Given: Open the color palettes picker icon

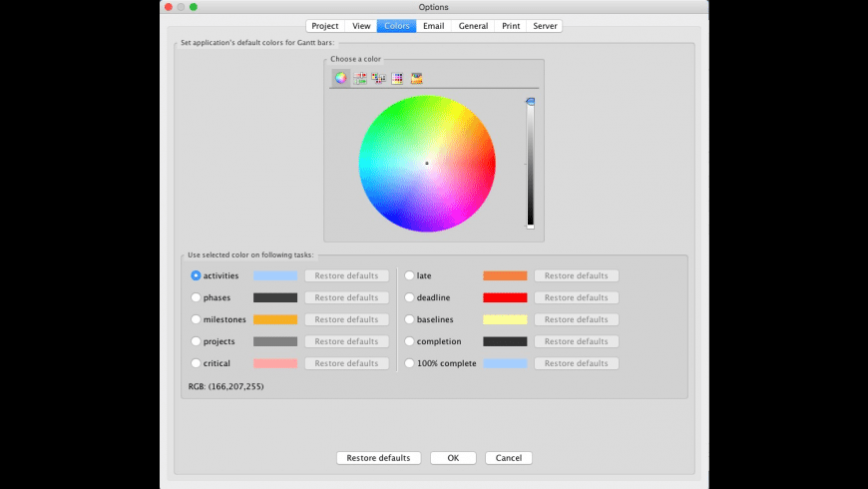Looking at the screenshot, I should 379,78.
